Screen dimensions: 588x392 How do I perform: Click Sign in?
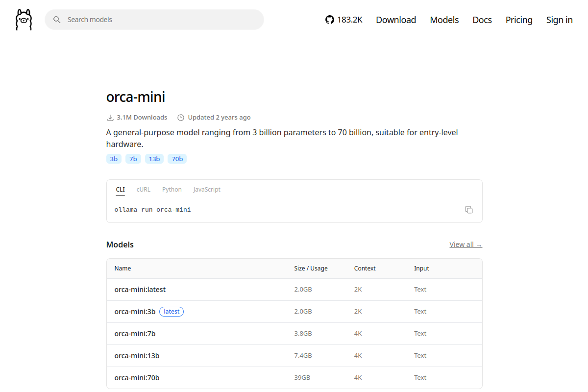pos(560,20)
